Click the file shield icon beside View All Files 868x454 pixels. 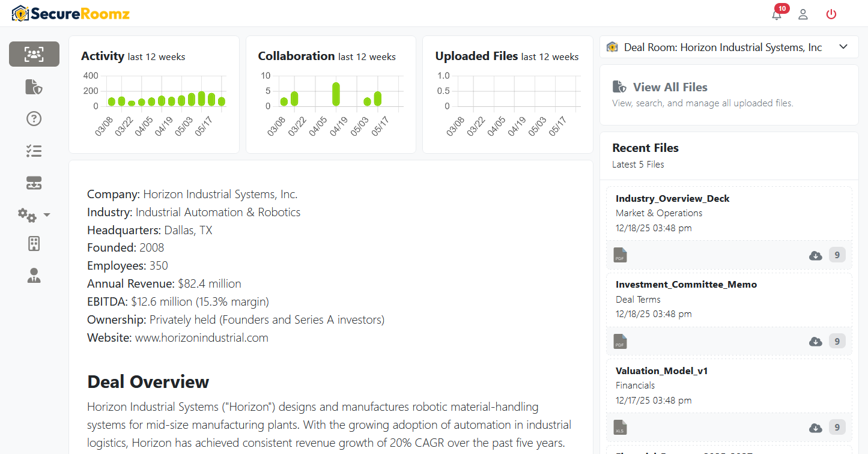tap(619, 87)
